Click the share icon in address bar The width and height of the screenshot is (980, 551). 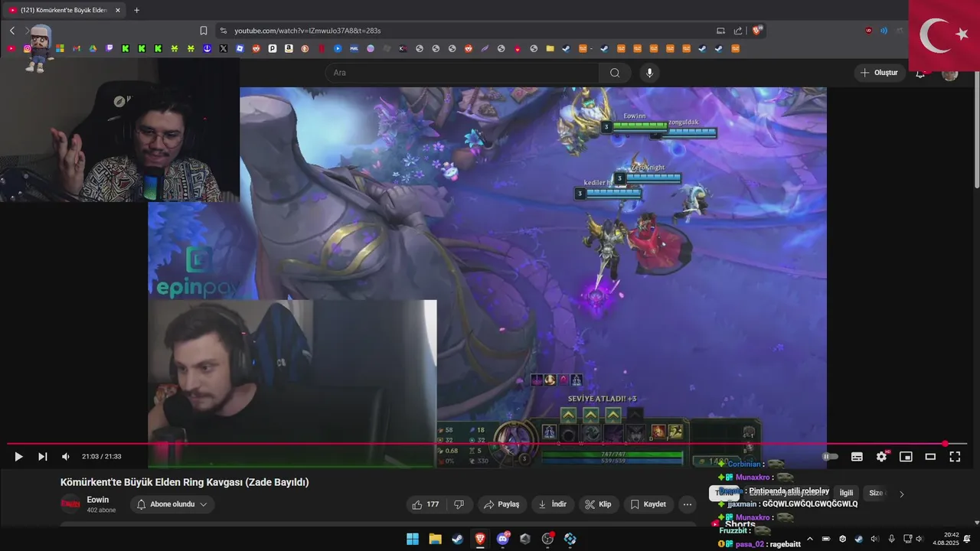pyautogui.click(x=738, y=31)
